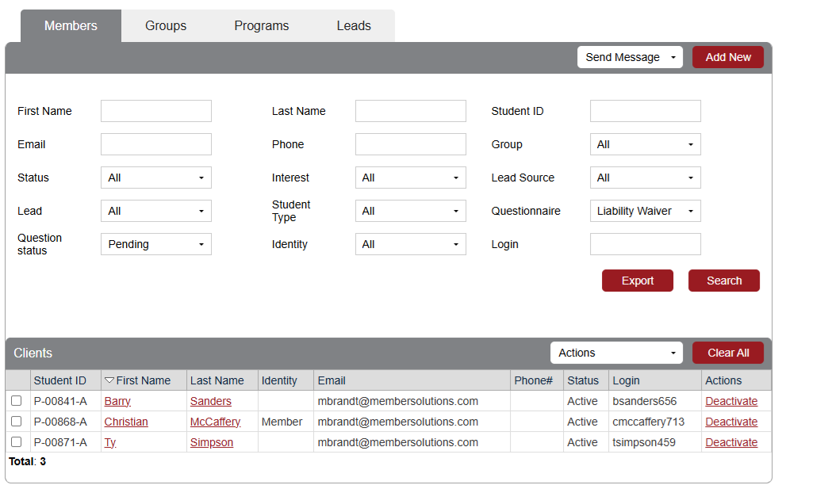The image size is (828, 504).
Task: Select the Christian McCaffery row checkbox
Action: coord(16,422)
